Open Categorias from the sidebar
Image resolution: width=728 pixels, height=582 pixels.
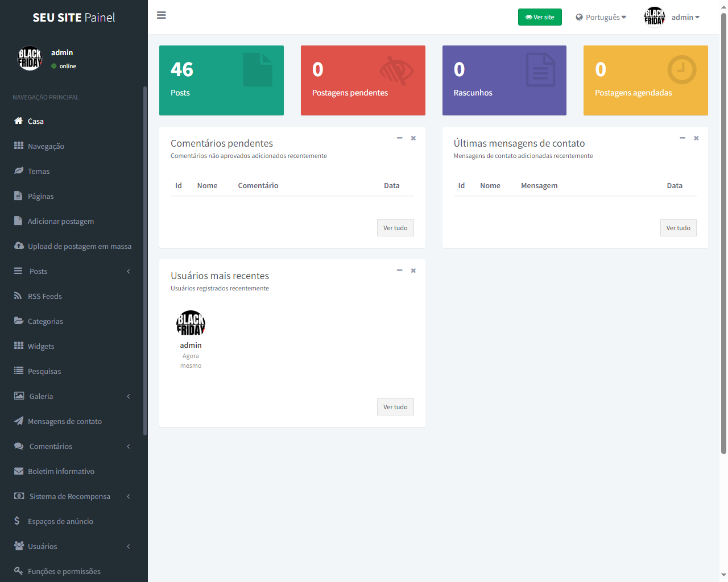coord(45,321)
